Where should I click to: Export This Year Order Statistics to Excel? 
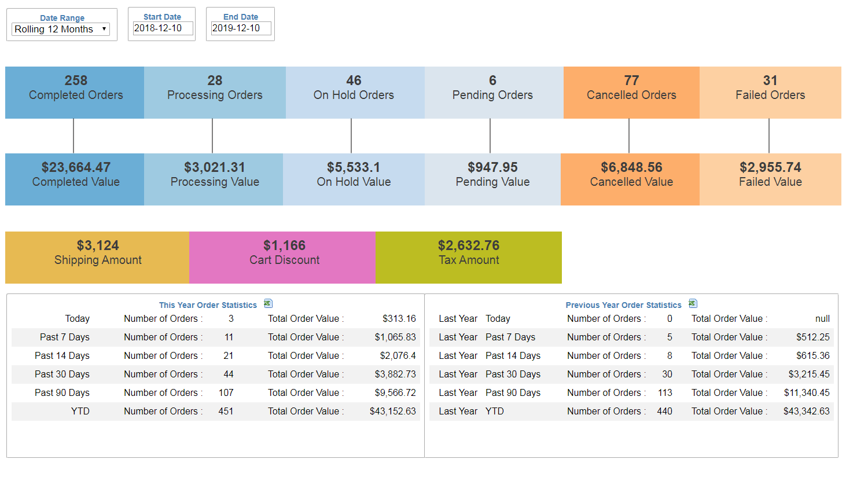click(268, 303)
